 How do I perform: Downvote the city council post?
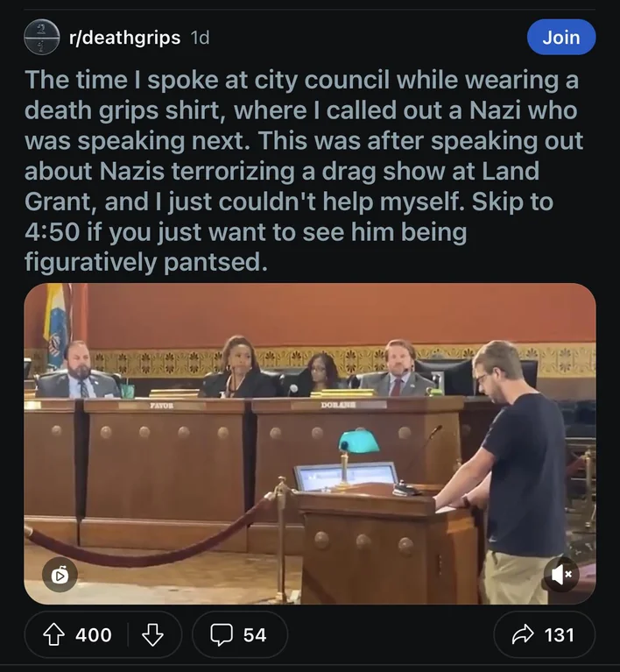coord(153,634)
